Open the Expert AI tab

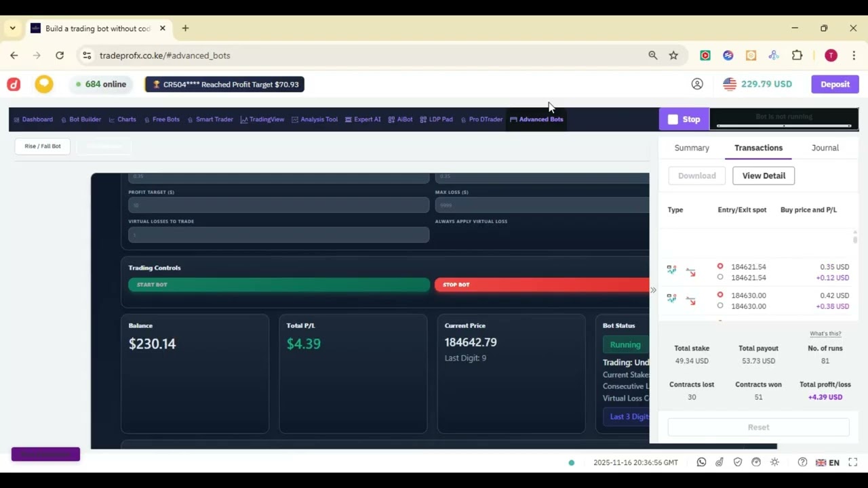tap(363, 119)
